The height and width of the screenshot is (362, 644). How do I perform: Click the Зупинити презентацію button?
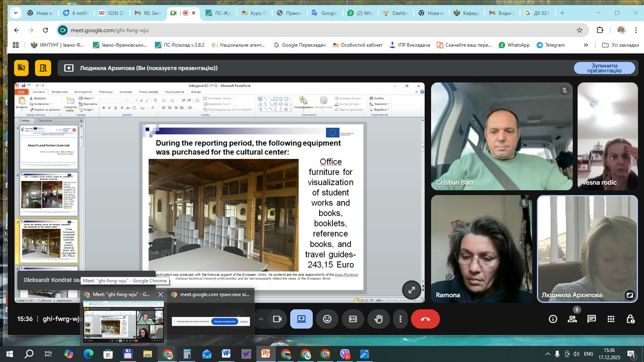(x=604, y=68)
